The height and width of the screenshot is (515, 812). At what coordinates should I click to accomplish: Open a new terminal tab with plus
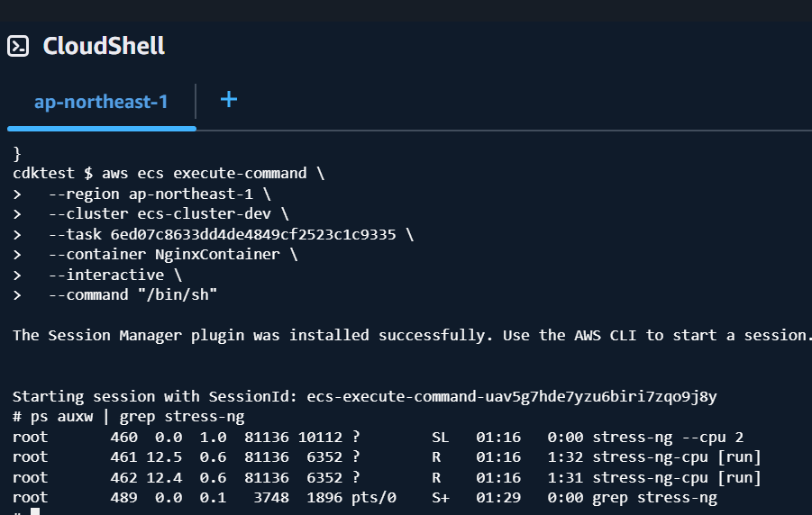coord(229,99)
